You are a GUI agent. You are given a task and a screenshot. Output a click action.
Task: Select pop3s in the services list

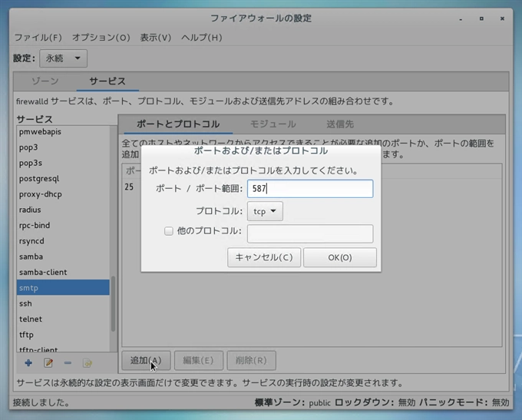(63, 163)
